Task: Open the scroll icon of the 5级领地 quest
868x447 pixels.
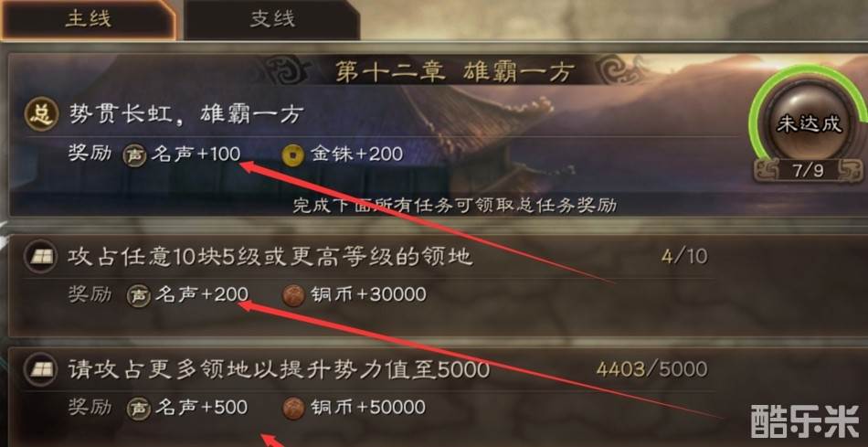Action: [41, 257]
